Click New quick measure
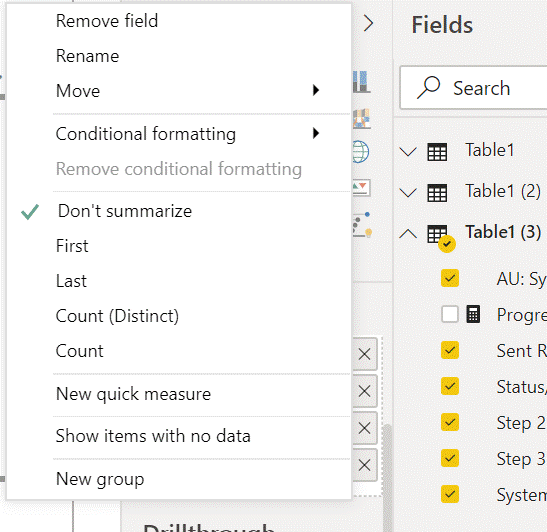The height and width of the screenshot is (532, 547). (133, 394)
